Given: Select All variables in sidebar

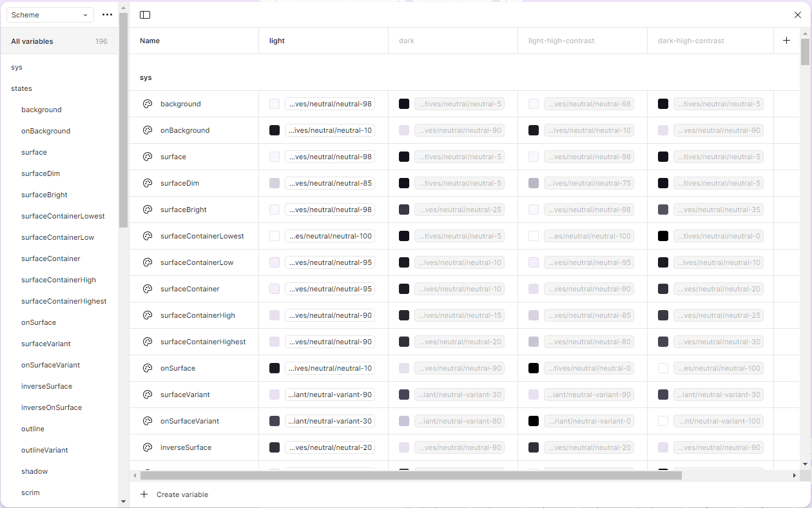Looking at the screenshot, I should (x=59, y=41).
